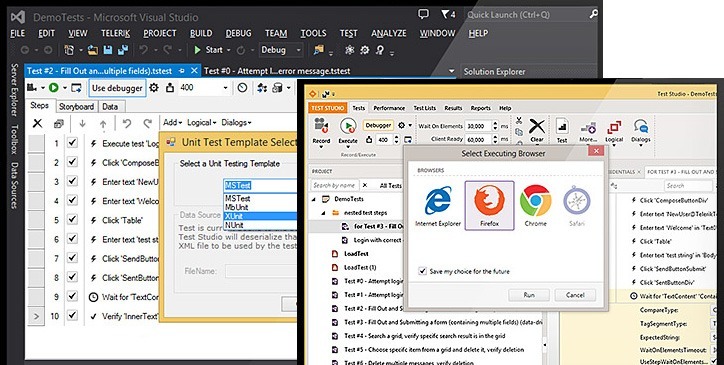
Task: Click Visual Studio notifications flag icon
Action: [x=446, y=15]
